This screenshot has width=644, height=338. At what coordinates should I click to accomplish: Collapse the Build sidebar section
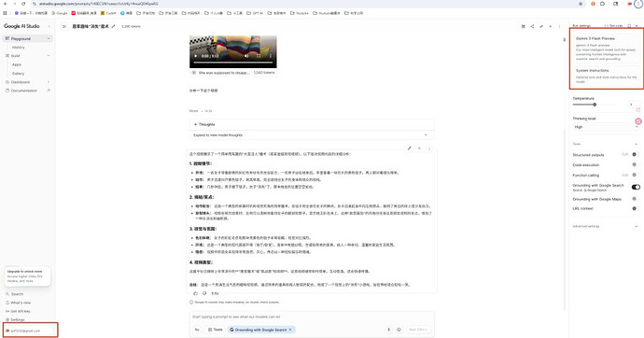(x=49, y=55)
